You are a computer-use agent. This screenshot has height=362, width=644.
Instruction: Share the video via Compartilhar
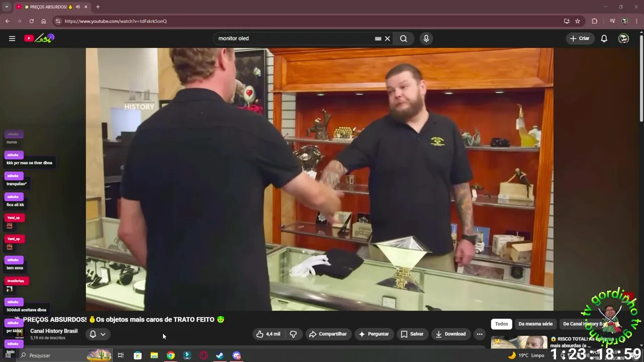point(328,334)
